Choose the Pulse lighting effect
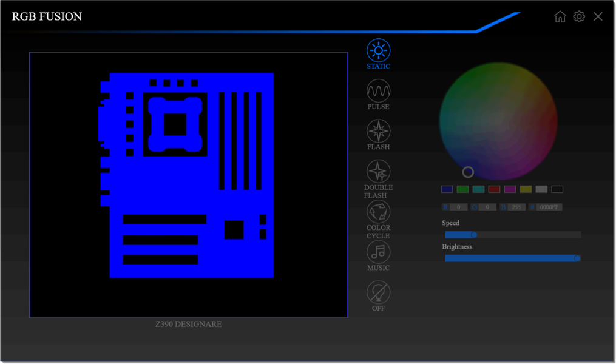 click(x=378, y=91)
